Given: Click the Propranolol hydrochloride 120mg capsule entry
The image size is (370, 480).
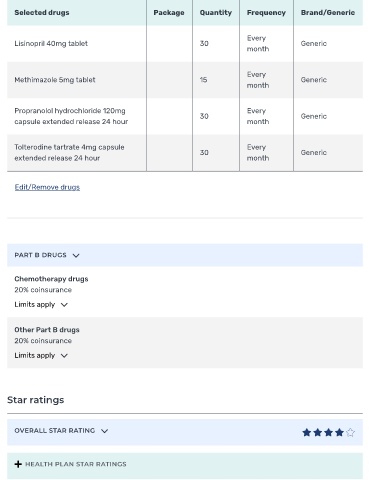Looking at the screenshot, I should [x=71, y=116].
